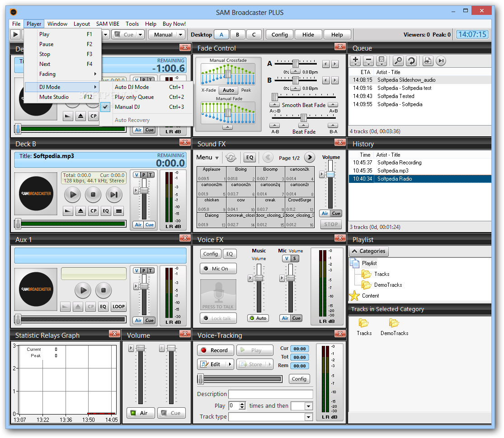Open the Window menu

pos(57,24)
